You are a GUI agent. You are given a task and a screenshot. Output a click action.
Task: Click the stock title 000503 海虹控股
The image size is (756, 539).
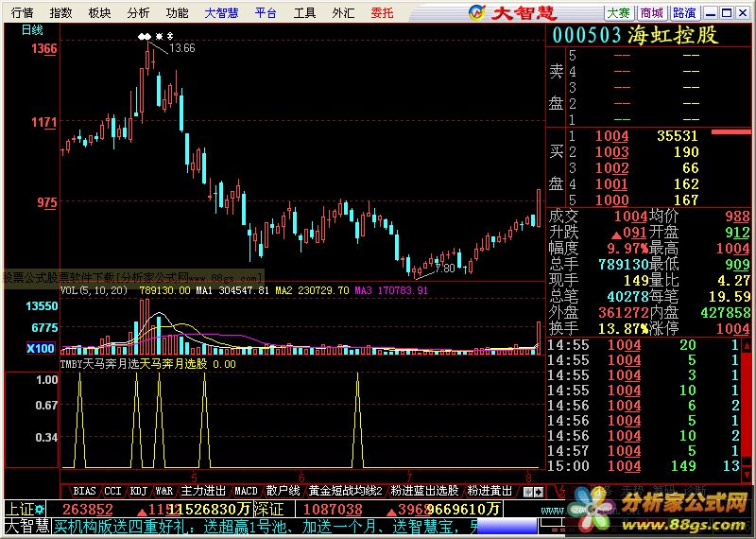(x=635, y=35)
